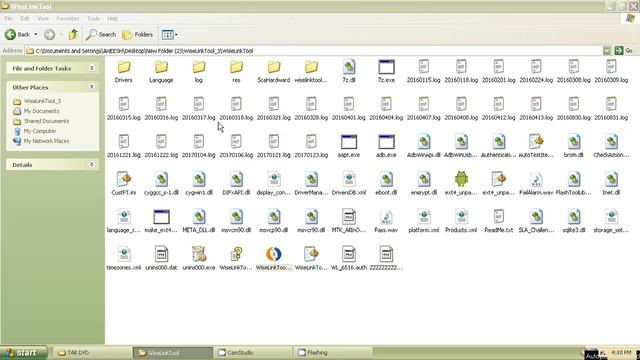The height and width of the screenshot is (360, 640).
Task: Open the res folder
Action: click(236, 71)
